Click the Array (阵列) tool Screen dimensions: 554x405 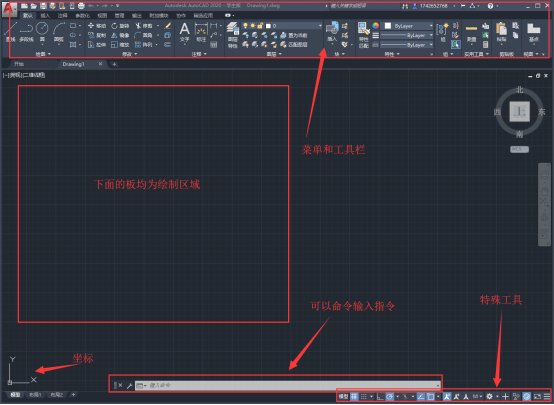click(x=143, y=45)
